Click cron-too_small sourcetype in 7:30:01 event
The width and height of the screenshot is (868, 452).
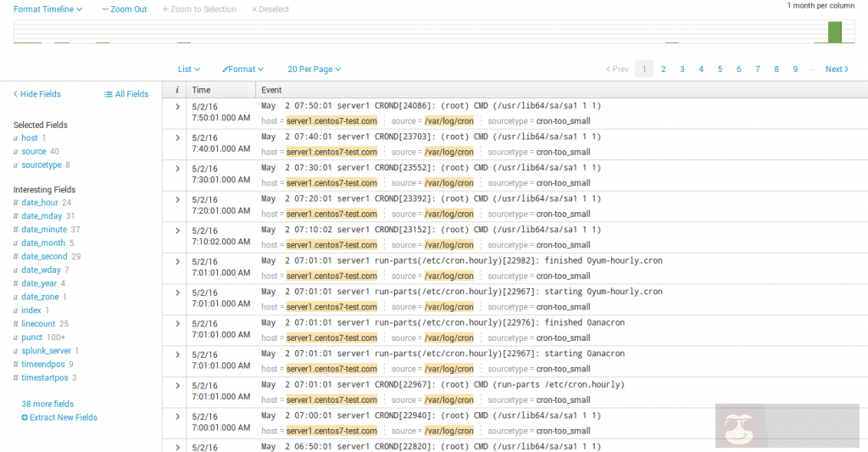(x=563, y=183)
